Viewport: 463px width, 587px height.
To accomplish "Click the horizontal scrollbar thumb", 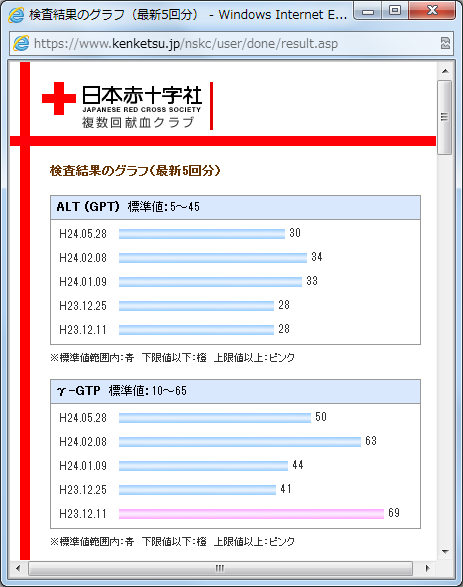I will 220,568.
